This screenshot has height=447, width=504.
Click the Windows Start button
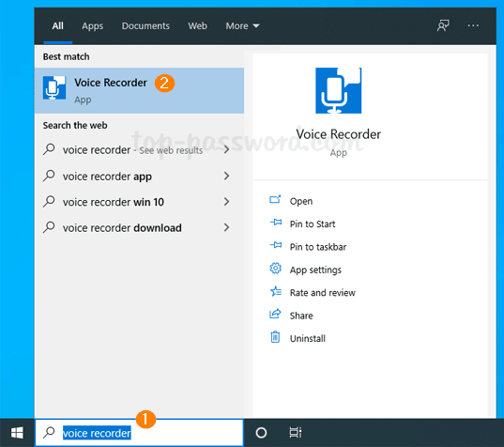[17, 433]
